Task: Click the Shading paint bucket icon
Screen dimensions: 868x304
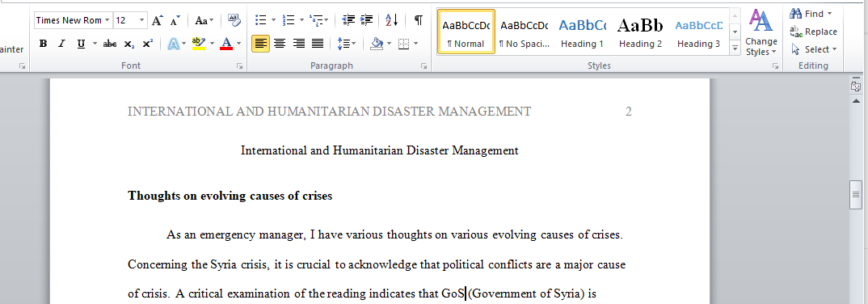Action: (377, 44)
